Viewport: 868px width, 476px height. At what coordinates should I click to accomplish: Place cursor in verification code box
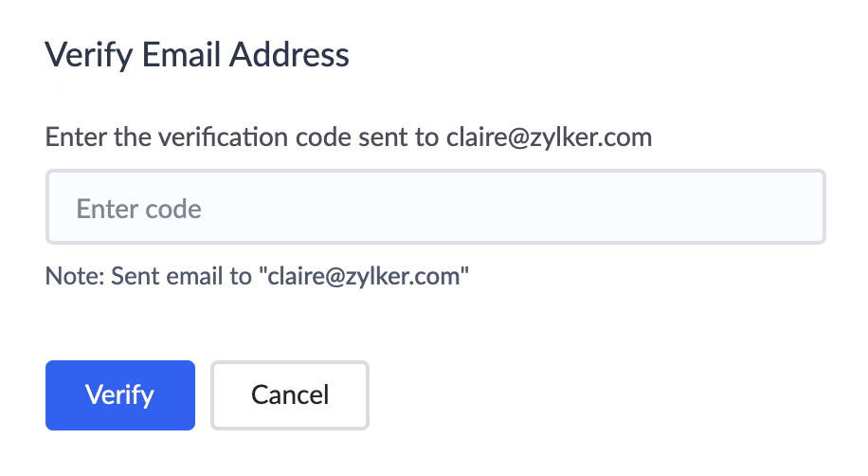[436, 207]
